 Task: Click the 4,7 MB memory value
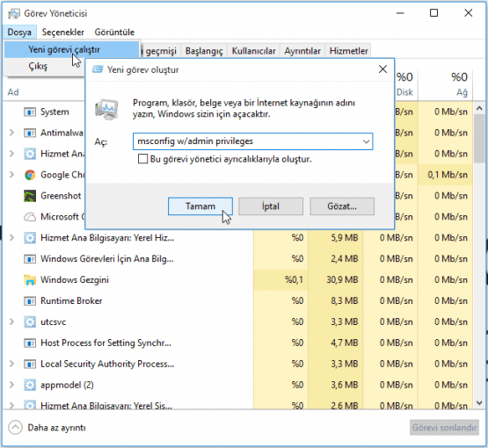[344, 343]
